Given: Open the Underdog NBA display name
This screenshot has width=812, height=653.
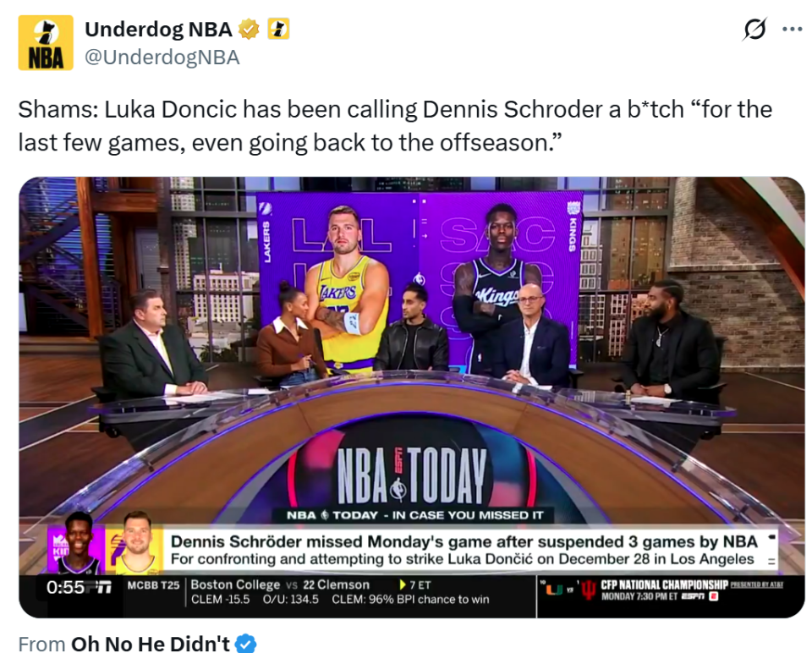Looking at the screenshot, I should click(x=158, y=30).
